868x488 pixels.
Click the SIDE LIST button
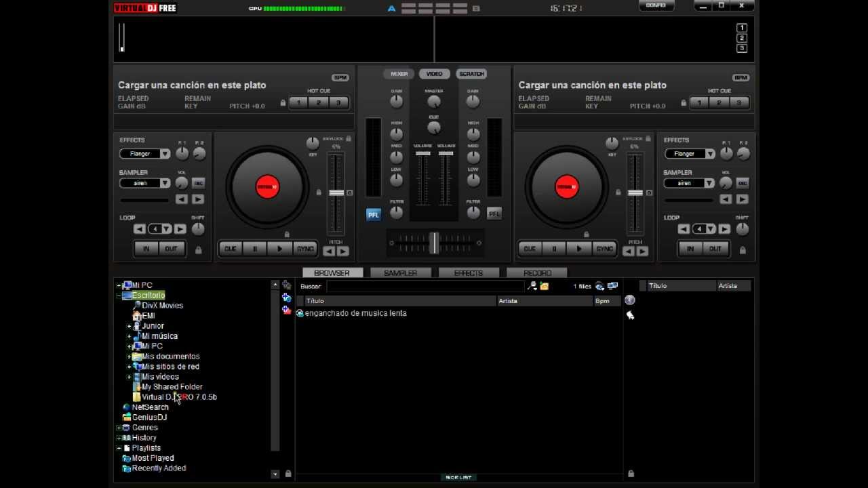(458, 477)
